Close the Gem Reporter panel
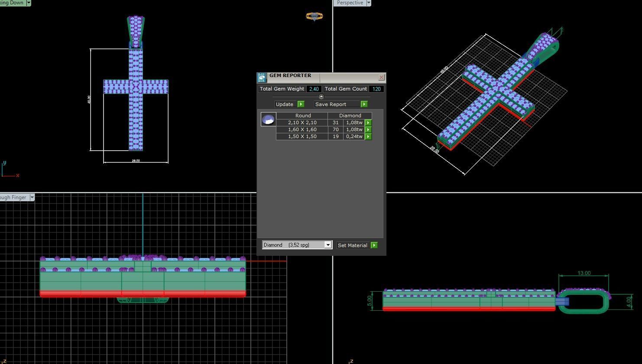Image resolution: width=642 pixels, height=364 pixels. pyautogui.click(x=381, y=77)
